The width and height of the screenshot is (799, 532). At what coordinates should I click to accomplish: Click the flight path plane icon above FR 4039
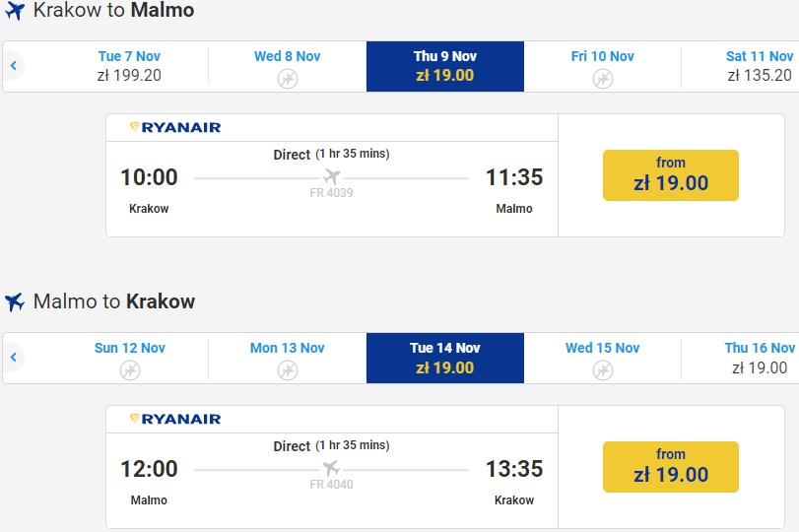pyautogui.click(x=332, y=177)
